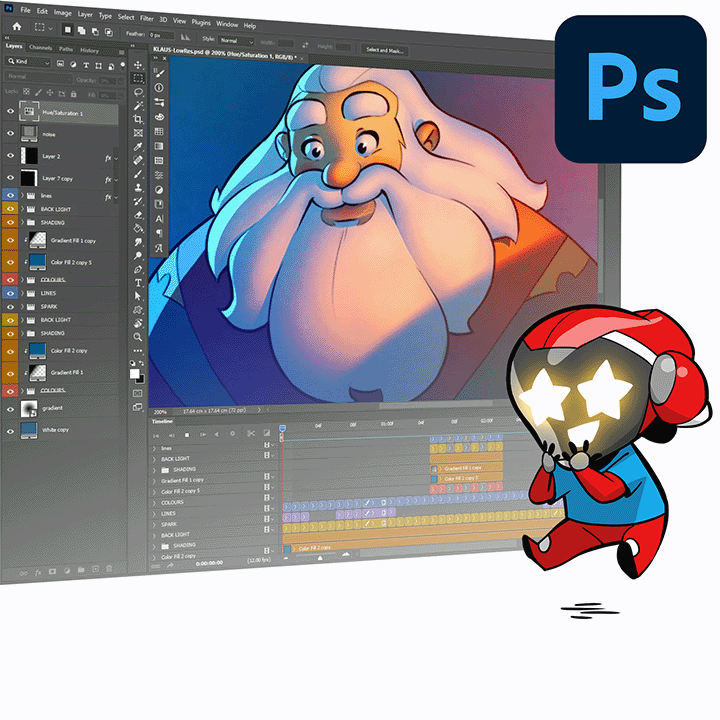Click the split at playhead scissors button
The width and height of the screenshot is (720, 720).
251,433
